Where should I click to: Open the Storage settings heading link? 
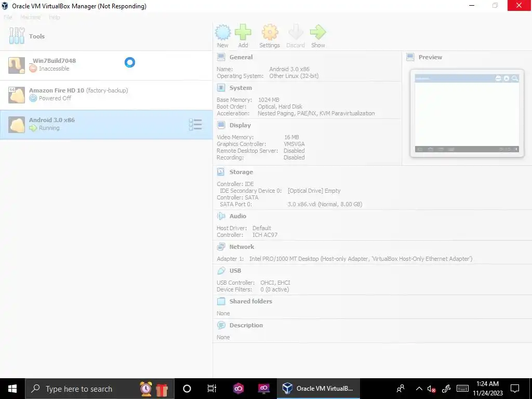click(241, 172)
